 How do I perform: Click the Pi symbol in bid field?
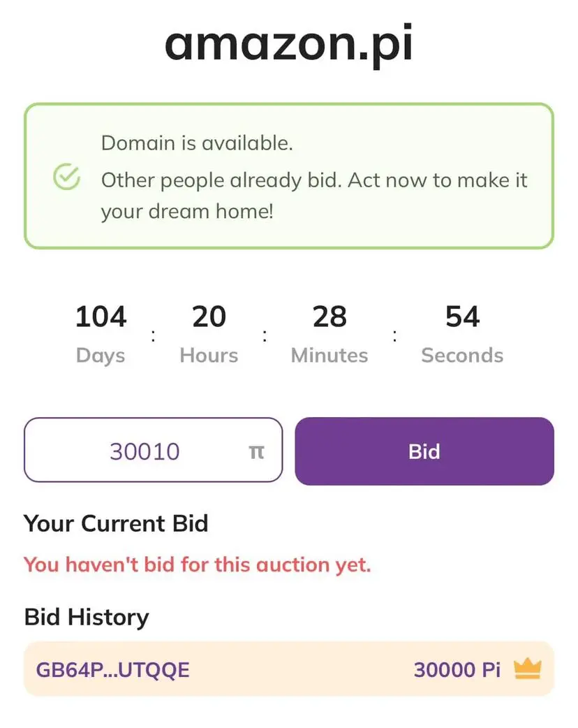(256, 452)
